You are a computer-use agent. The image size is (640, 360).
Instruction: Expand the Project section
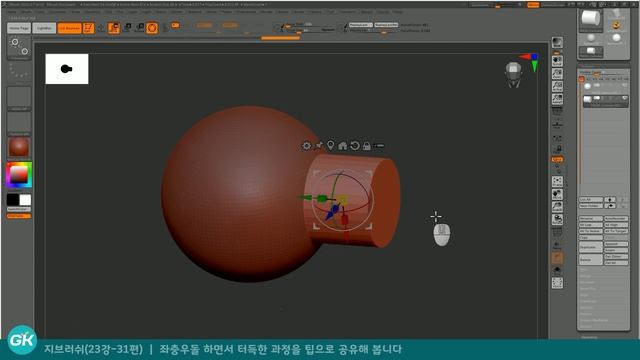[586, 313]
